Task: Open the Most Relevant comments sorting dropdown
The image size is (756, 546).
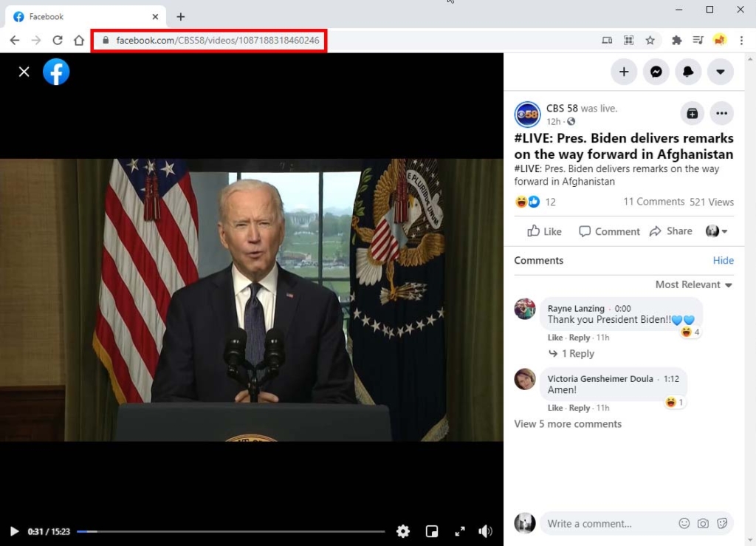Action: click(x=693, y=284)
